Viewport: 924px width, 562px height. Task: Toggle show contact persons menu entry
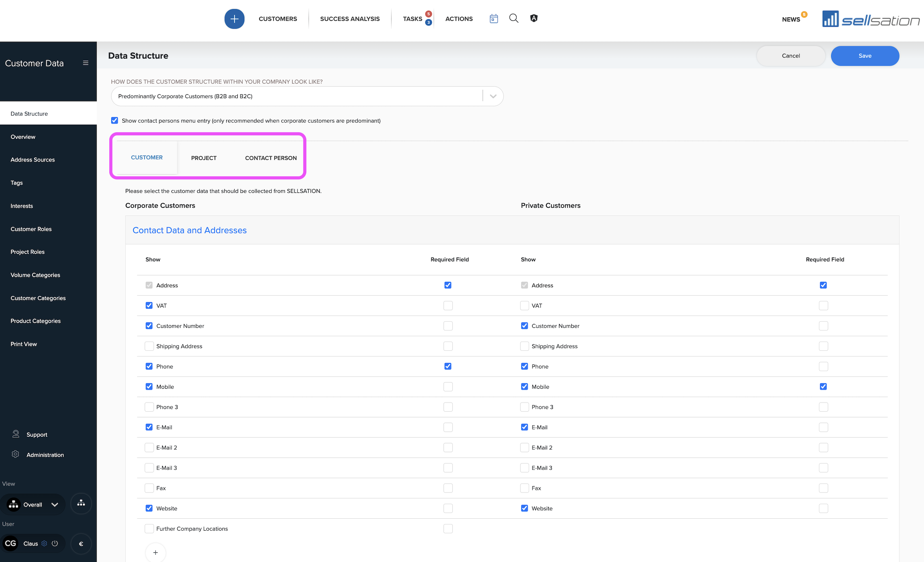[115, 121]
